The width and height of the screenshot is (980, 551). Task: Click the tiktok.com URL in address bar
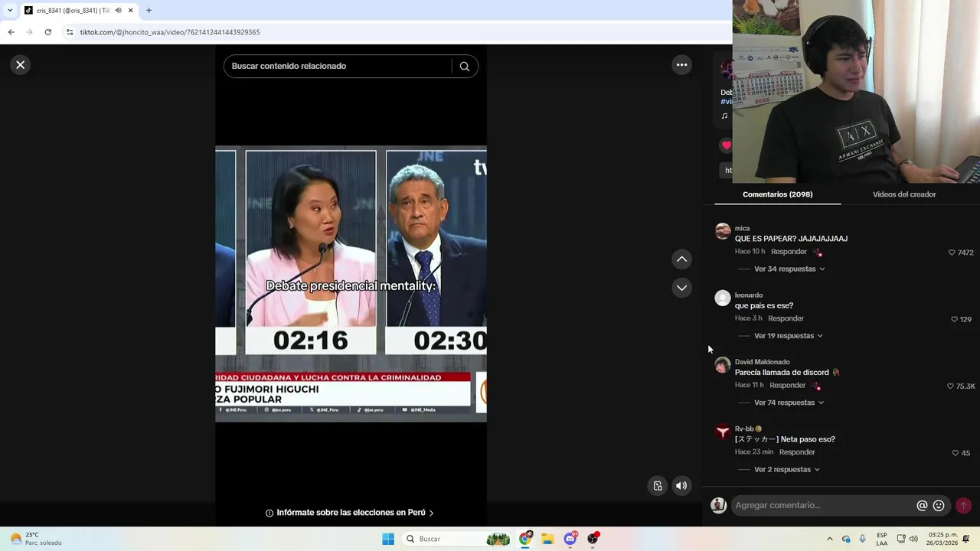click(170, 32)
